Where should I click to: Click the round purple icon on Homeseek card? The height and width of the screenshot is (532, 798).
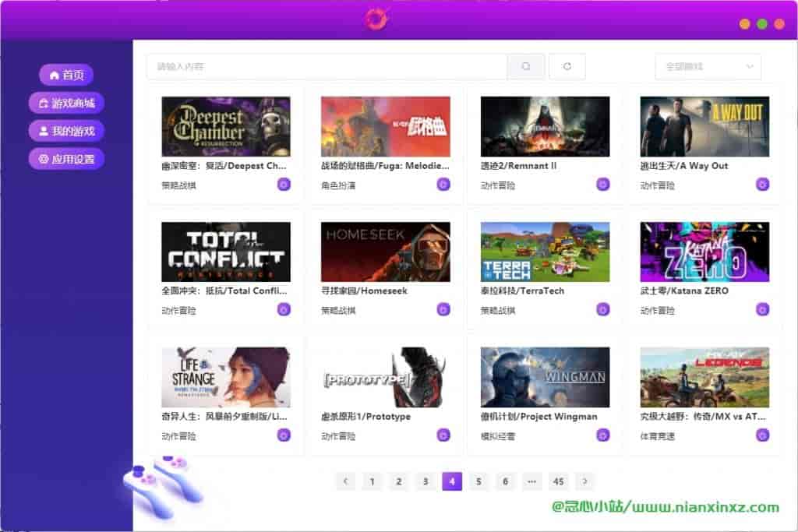[443, 309]
